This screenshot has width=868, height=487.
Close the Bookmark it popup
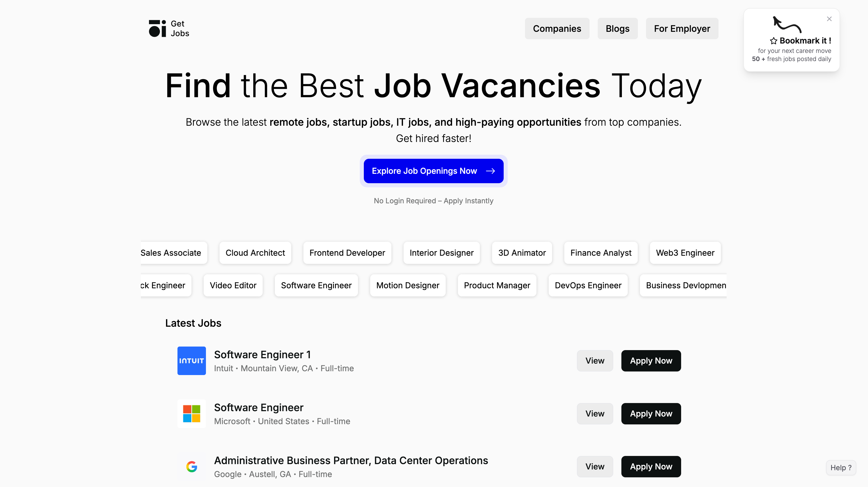pyautogui.click(x=829, y=19)
